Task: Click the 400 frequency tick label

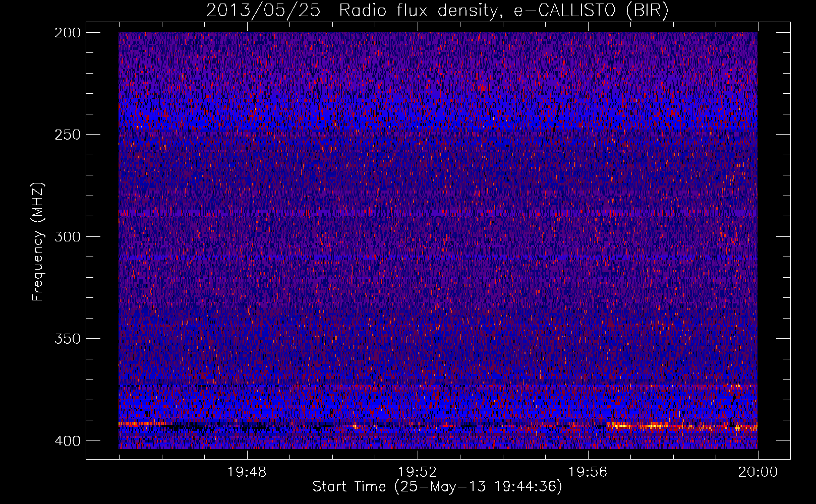Action: pyautogui.click(x=67, y=440)
